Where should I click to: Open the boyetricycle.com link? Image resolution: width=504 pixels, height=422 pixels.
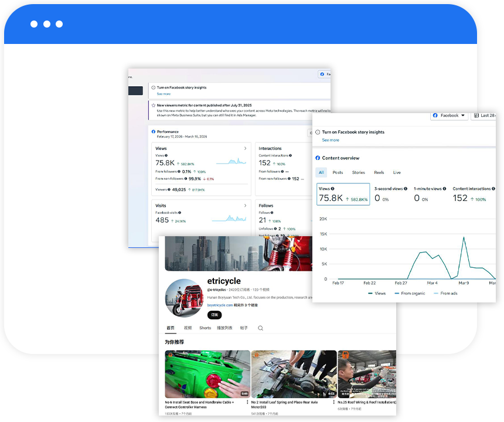pyautogui.click(x=220, y=305)
